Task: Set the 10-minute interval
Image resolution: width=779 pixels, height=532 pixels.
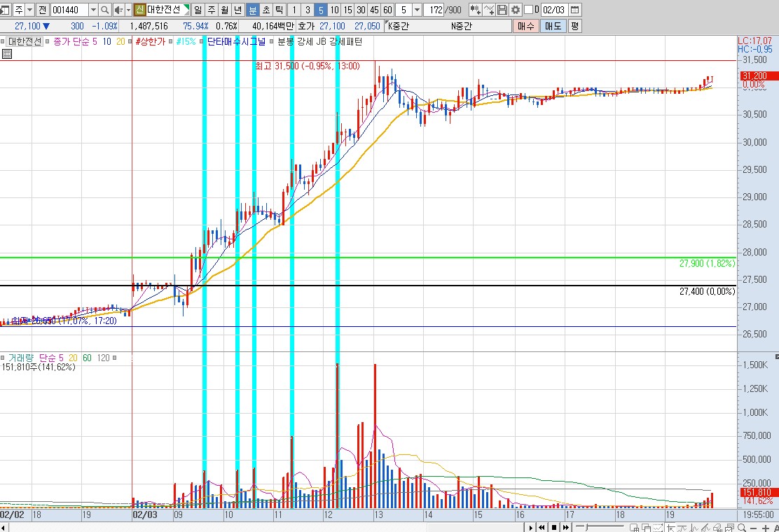Action: click(334, 9)
